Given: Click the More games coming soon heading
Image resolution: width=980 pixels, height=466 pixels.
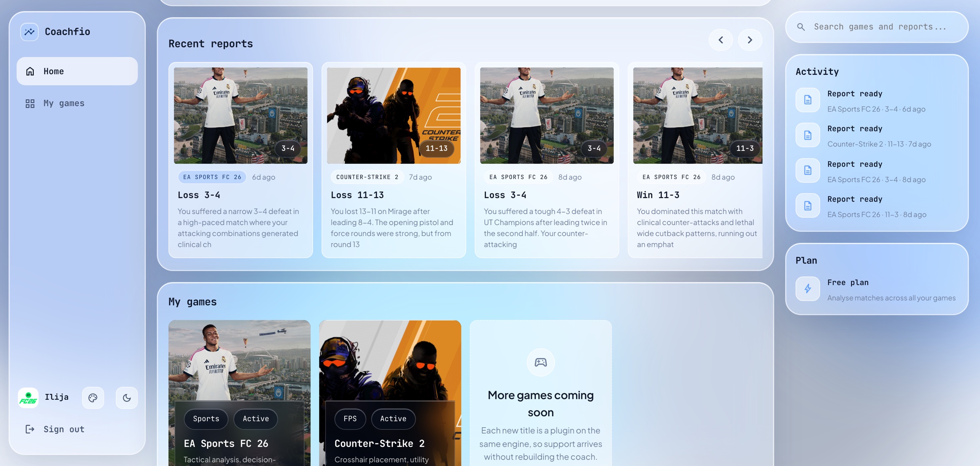Looking at the screenshot, I should coord(541,403).
